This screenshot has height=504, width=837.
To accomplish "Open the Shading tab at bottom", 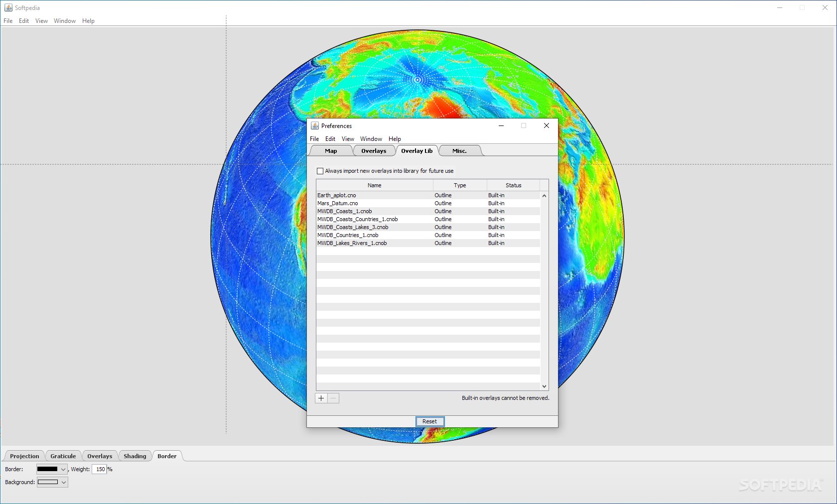I will (135, 456).
